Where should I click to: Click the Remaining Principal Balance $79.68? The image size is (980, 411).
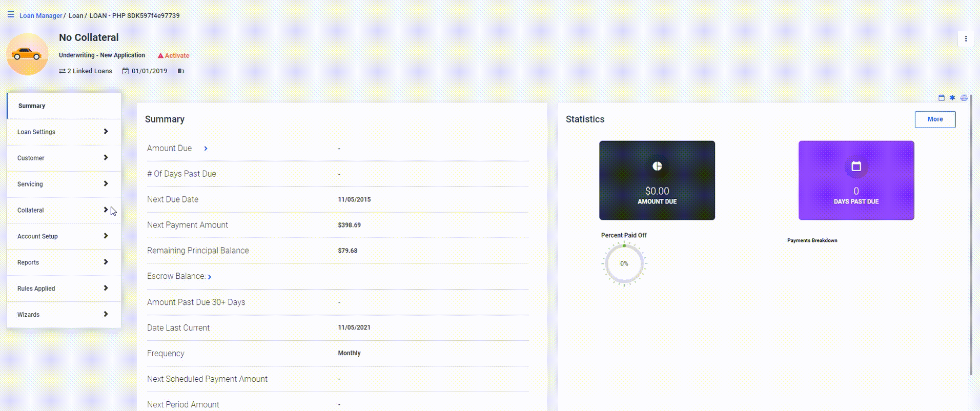point(348,251)
